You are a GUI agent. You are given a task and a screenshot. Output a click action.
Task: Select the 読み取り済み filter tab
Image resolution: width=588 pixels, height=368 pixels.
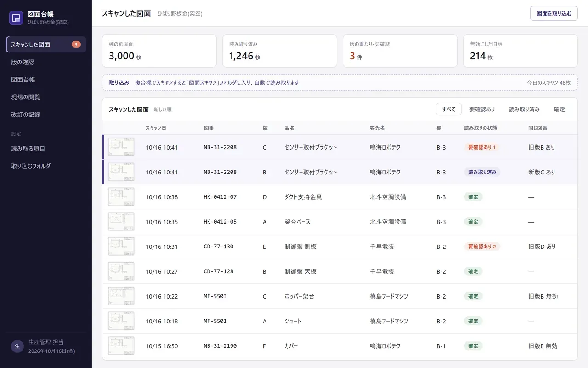coord(524,109)
